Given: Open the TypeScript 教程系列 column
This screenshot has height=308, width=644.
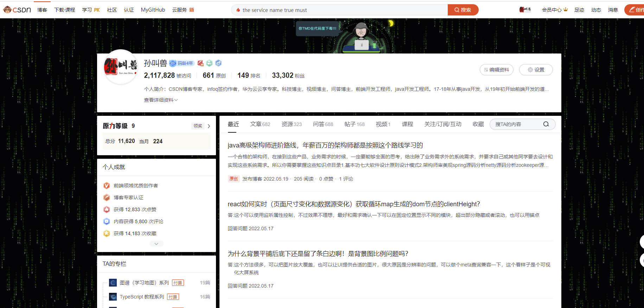Looking at the screenshot, I should coord(142,297).
